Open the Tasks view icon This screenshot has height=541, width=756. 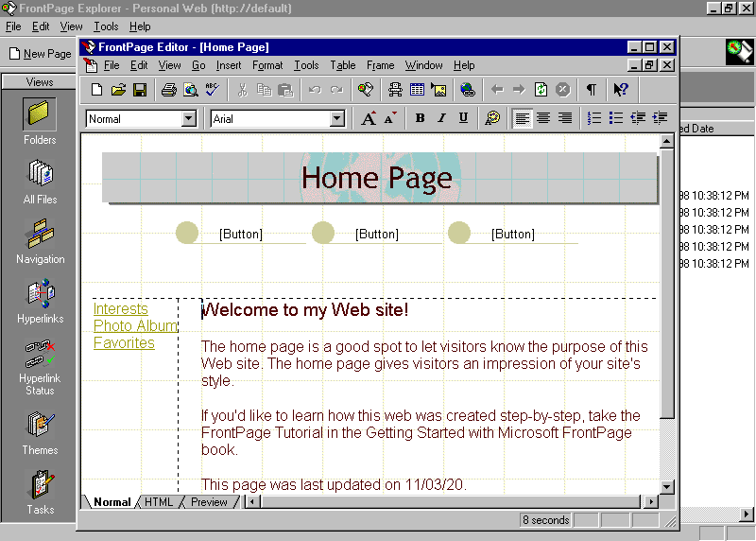pyautogui.click(x=40, y=492)
